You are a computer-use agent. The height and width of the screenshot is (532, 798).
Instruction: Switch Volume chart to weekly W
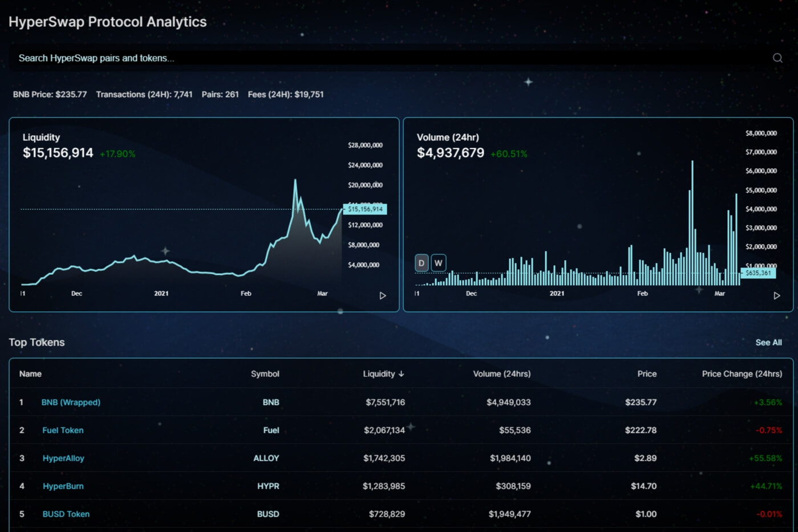[438, 263]
